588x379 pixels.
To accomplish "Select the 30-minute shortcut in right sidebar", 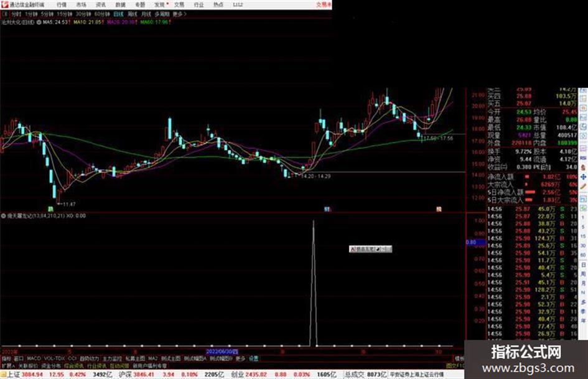I will (583, 246).
